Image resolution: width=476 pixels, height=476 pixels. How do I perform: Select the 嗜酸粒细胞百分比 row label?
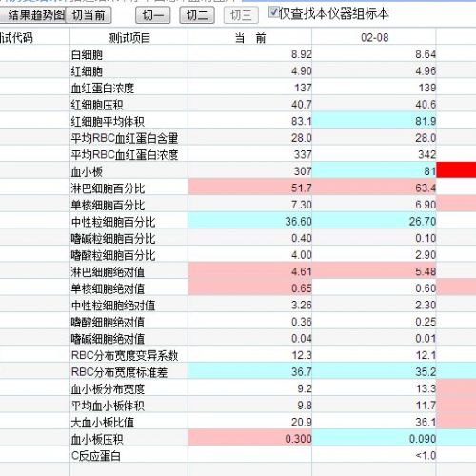click(113, 255)
